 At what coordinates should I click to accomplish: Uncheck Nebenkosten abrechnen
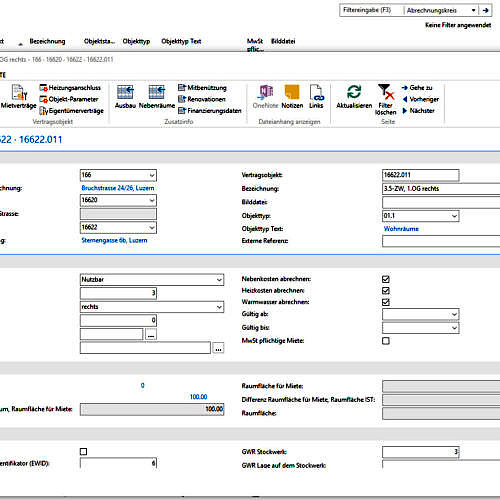386,279
